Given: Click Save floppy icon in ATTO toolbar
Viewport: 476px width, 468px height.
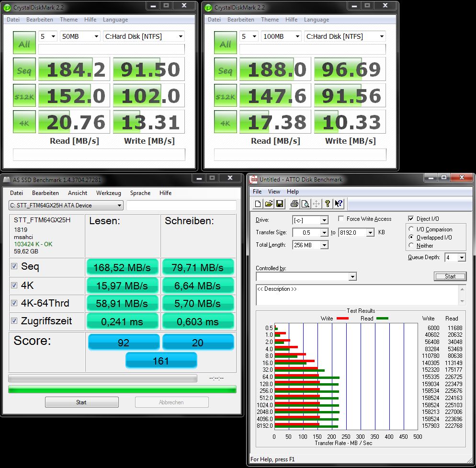Looking at the screenshot, I should [280, 204].
